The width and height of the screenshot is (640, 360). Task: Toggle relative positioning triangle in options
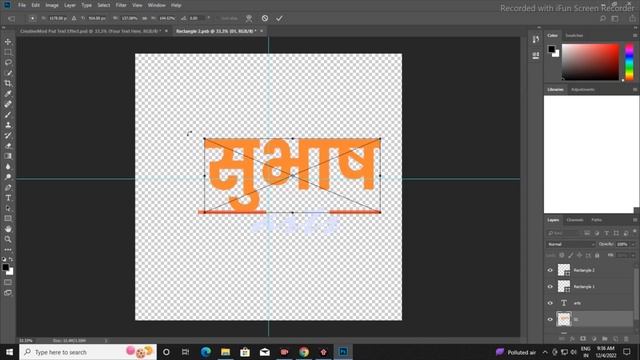point(74,18)
